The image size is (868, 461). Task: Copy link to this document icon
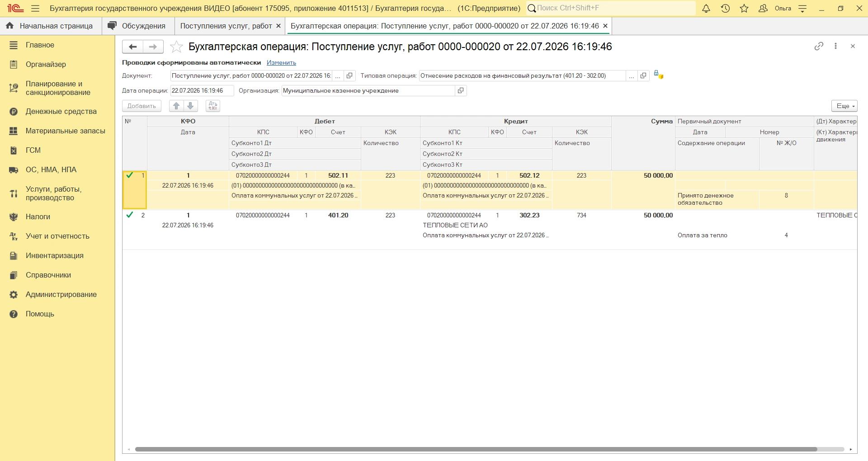tap(819, 46)
